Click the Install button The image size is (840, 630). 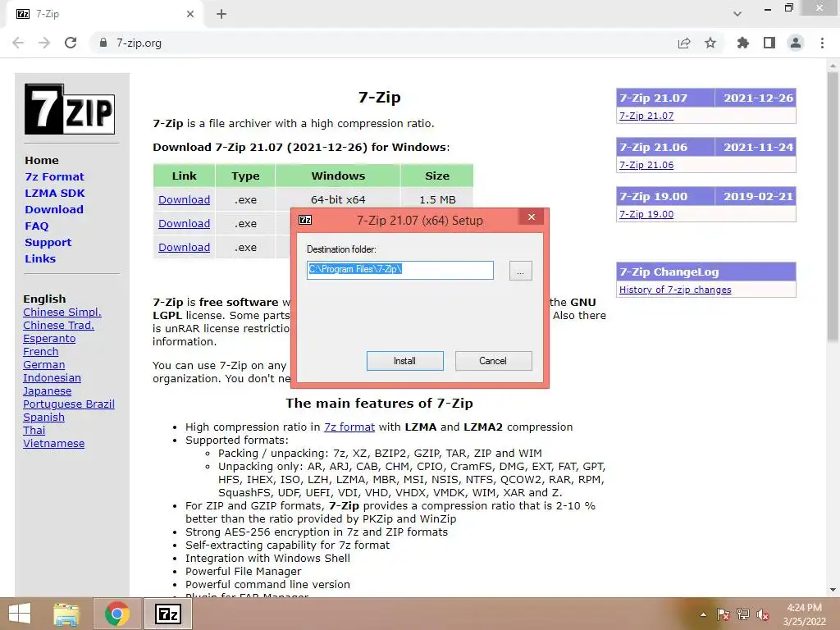405,361
